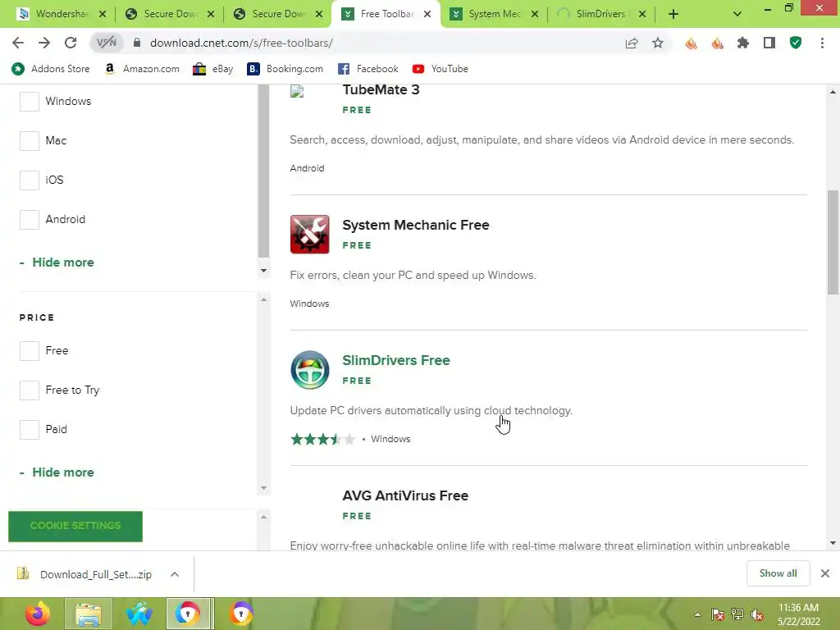Click price panel scroll down arrow
Screen dimensions: 840x630
[x=263, y=488]
